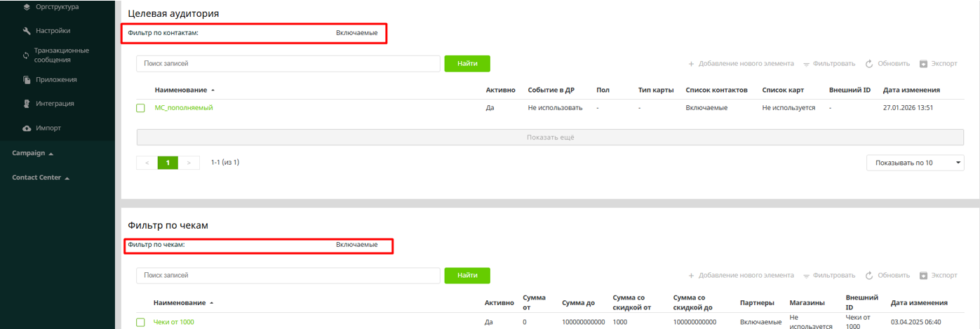The height and width of the screenshot is (329, 980).
Task: Open the Интеграция menu item
Action: click(x=55, y=104)
